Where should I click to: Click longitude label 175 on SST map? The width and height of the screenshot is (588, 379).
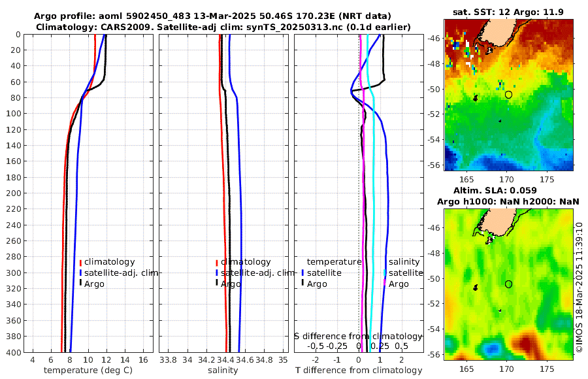[547, 179]
